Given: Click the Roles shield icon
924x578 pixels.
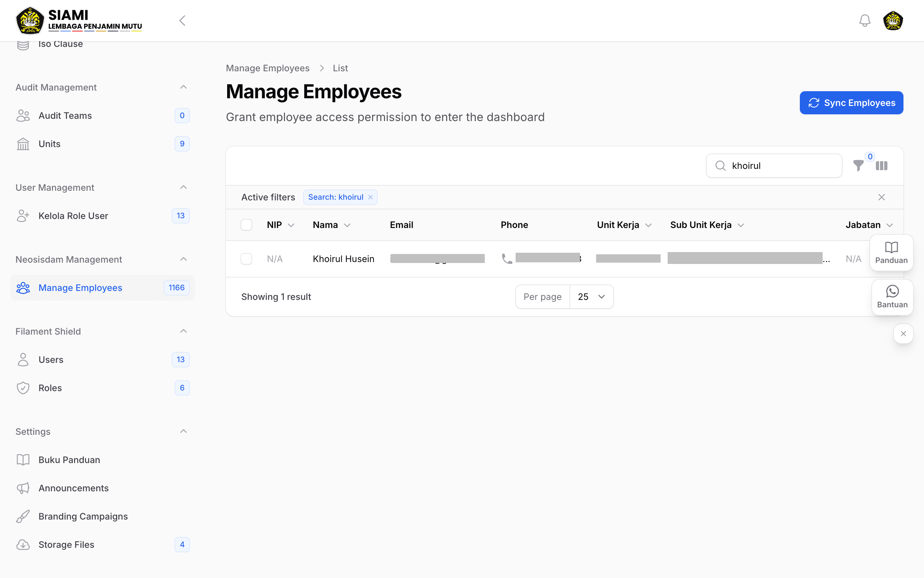Looking at the screenshot, I should point(23,388).
